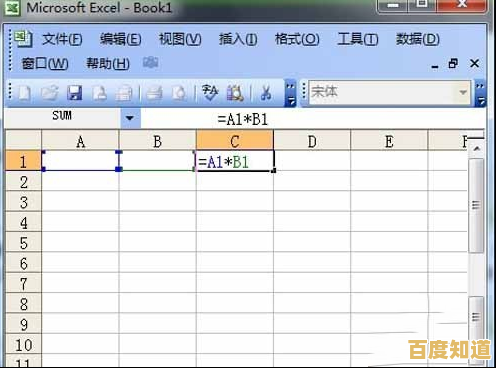This screenshot has width=496, height=368.
Task: Click the upper vertical scrollbar thumb
Action: coord(476,205)
